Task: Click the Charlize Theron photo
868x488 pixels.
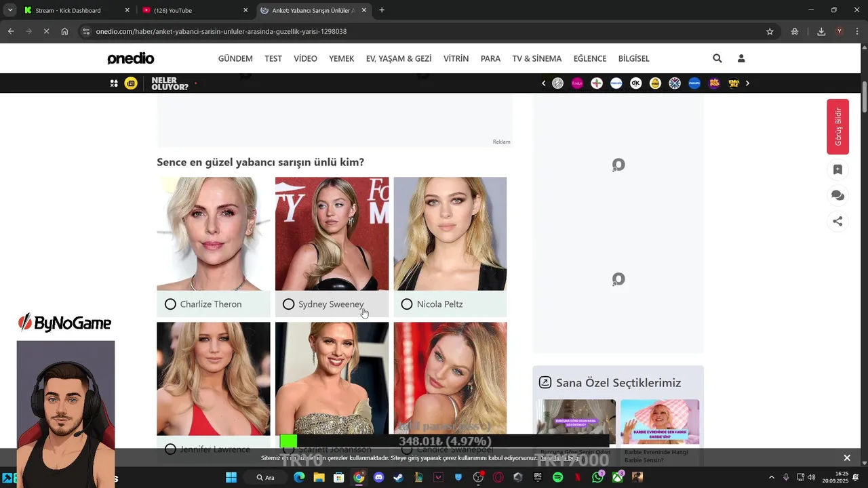Action: pyautogui.click(x=214, y=234)
